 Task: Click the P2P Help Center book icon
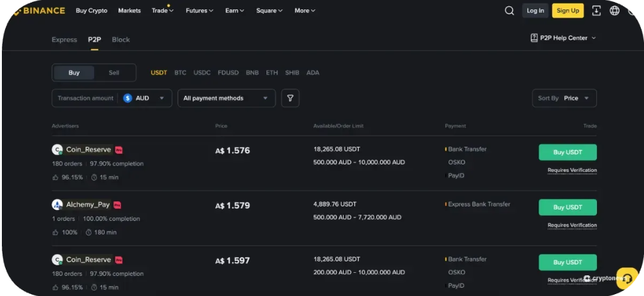(534, 38)
